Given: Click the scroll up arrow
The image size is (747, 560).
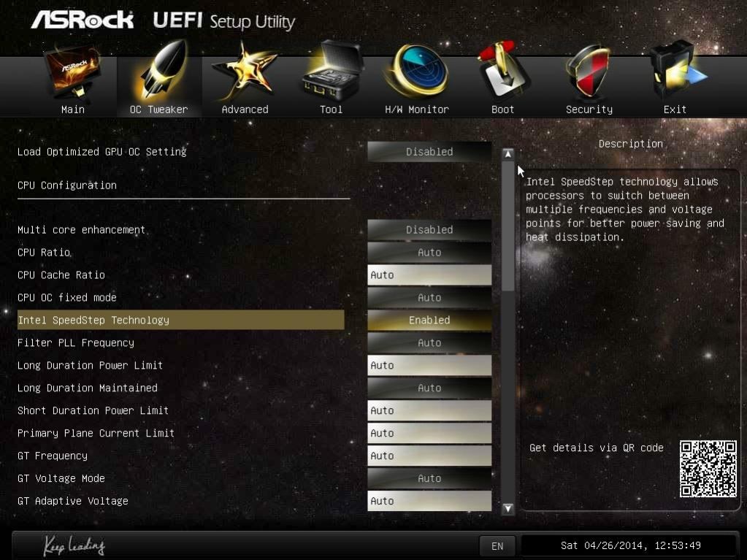Looking at the screenshot, I should pos(507,154).
